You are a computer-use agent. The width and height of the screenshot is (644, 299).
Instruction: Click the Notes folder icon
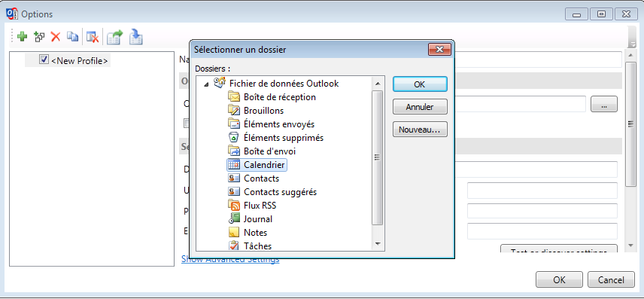(x=233, y=233)
